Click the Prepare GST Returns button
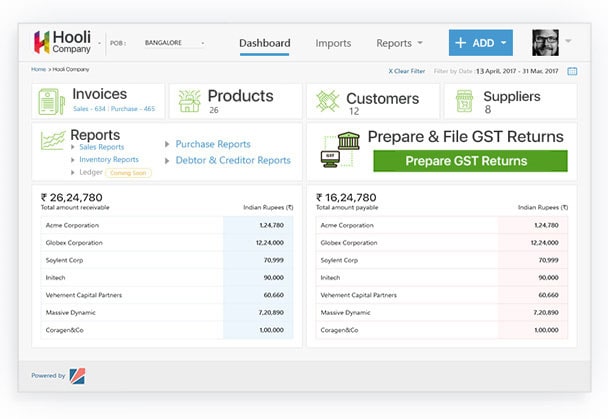608x419 pixels. coord(470,161)
